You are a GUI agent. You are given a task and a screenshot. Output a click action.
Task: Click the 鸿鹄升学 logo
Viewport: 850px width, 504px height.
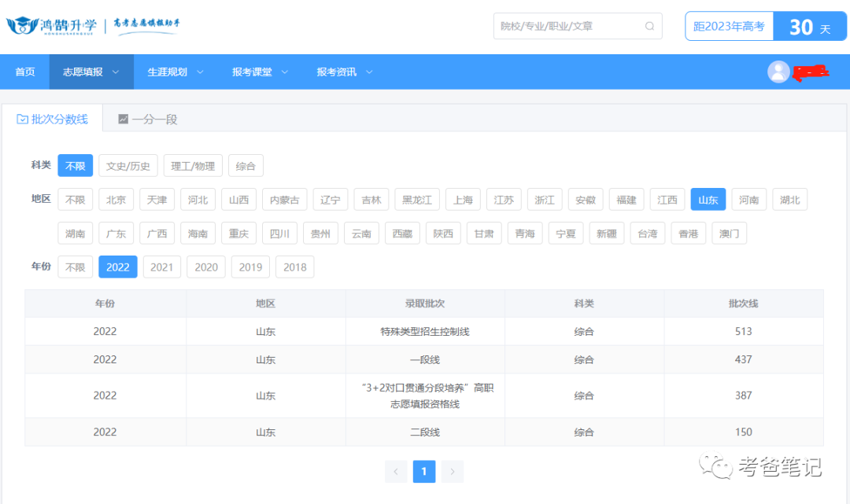tap(51, 25)
